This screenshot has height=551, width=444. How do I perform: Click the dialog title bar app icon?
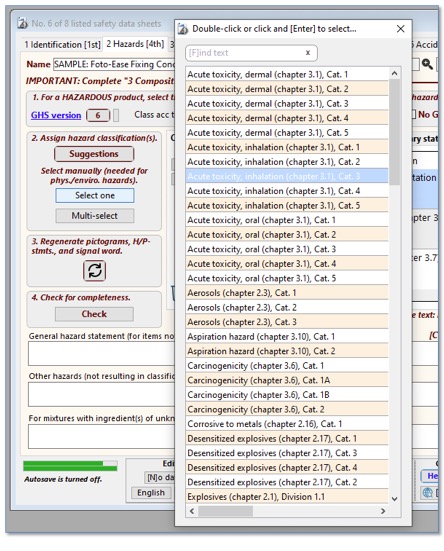pos(183,29)
